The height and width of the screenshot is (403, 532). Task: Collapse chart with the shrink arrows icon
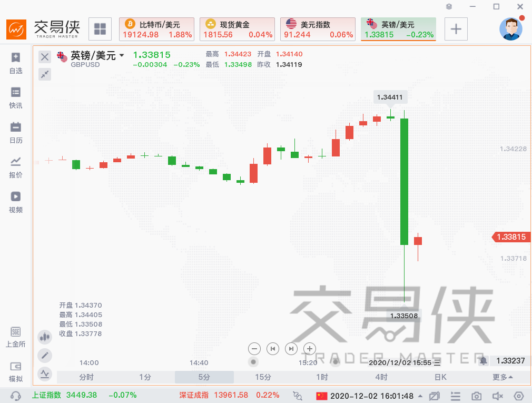pos(45,74)
